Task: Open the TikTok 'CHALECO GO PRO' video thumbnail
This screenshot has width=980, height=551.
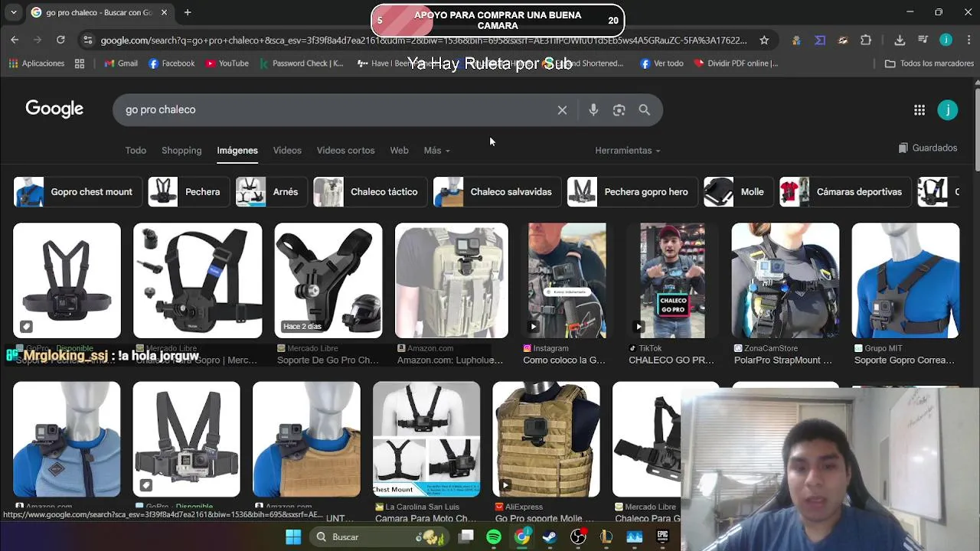Action: click(672, 280)
